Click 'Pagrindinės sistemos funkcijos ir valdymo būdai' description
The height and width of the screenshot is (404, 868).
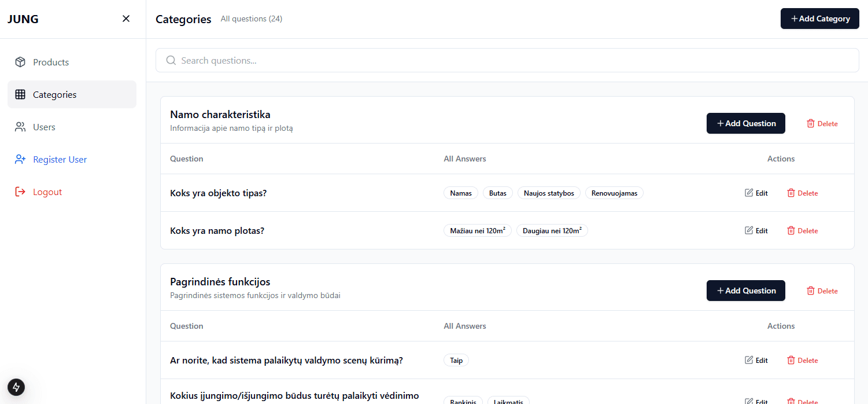255,295
